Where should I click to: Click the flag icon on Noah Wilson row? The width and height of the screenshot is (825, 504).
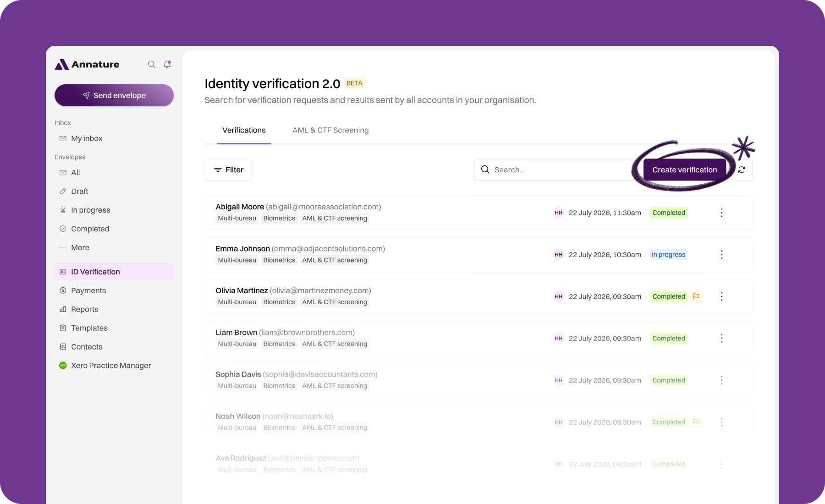pos(696,422)
